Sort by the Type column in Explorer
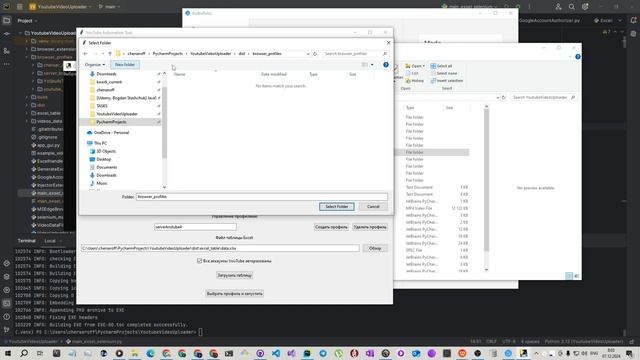The width and height of the screenshot is (640, 360). click(410, 108)
